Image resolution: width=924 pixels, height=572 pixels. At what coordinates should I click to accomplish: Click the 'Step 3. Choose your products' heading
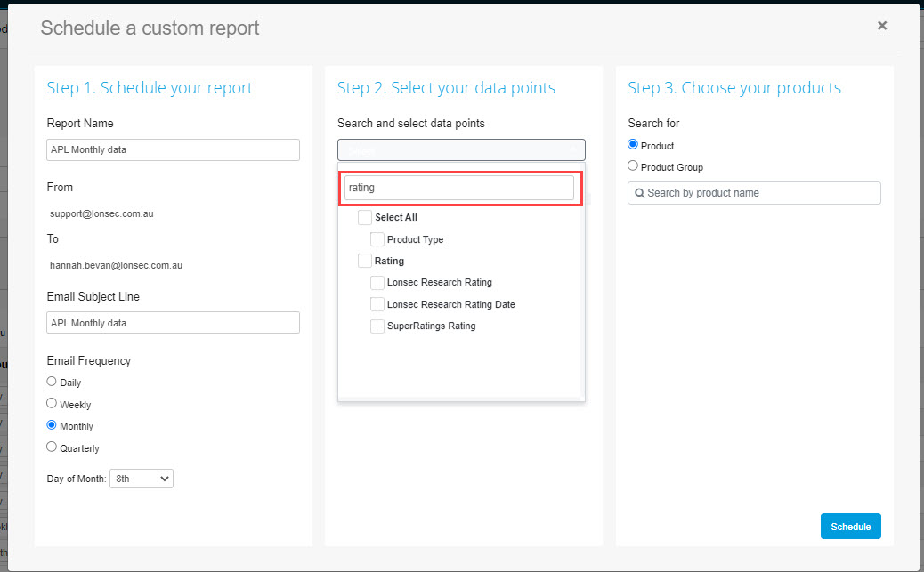coord(734,88)
